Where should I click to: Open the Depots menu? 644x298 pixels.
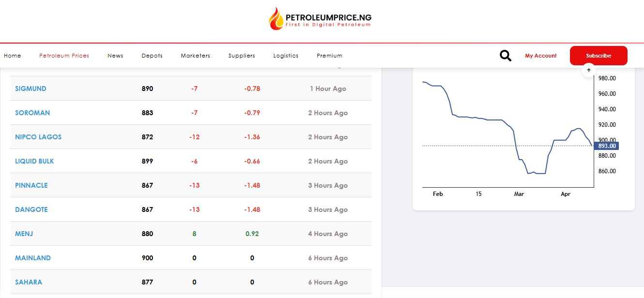(x=152, y=56)
